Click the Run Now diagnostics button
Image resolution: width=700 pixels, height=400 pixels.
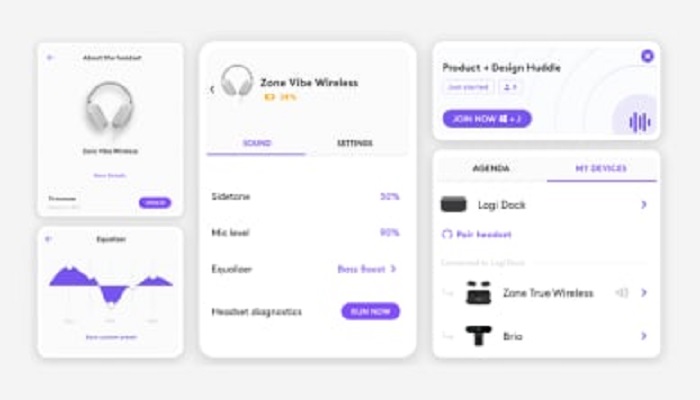pyautogui.click(x=371, y=311)
